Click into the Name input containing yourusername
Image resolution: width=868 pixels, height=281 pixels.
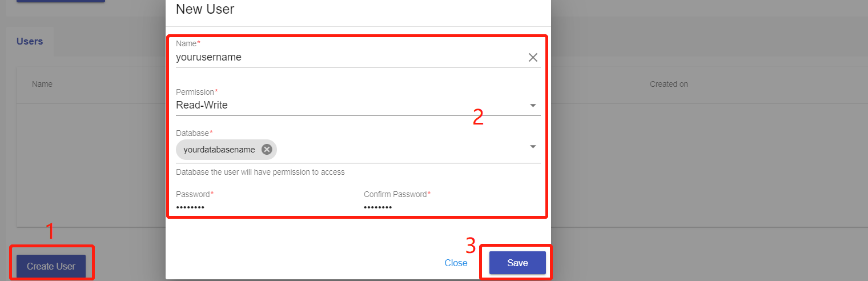coord(343,57)
